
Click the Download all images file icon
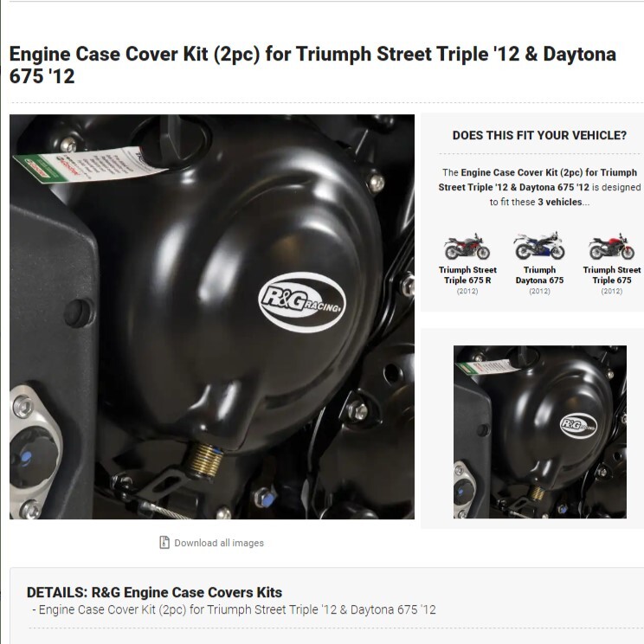[164, 543]
